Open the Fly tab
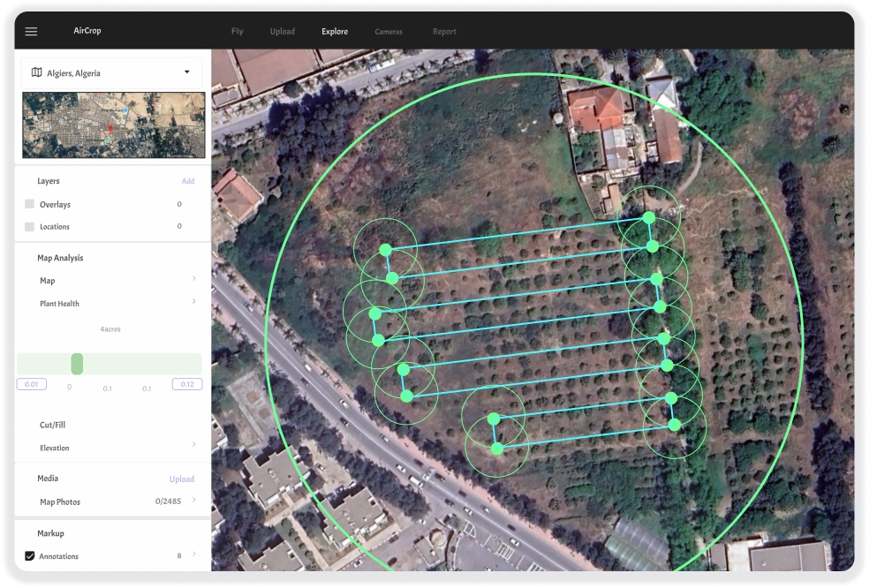The height and width of the screenshot is (588, 869). 237,31
